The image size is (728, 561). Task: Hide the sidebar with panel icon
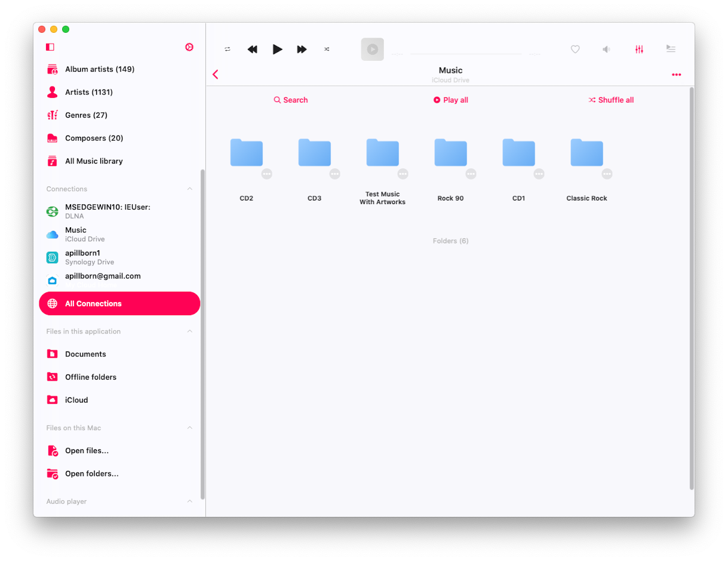click(50, 47)
